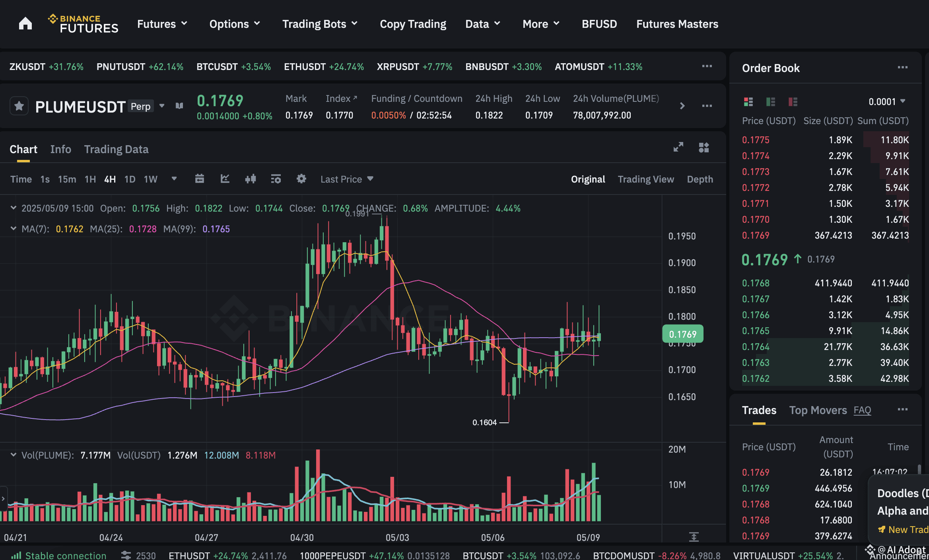Screen dimensions: 929x560
Task: Open the calendar date picker icon
Action: coord(200,179)
